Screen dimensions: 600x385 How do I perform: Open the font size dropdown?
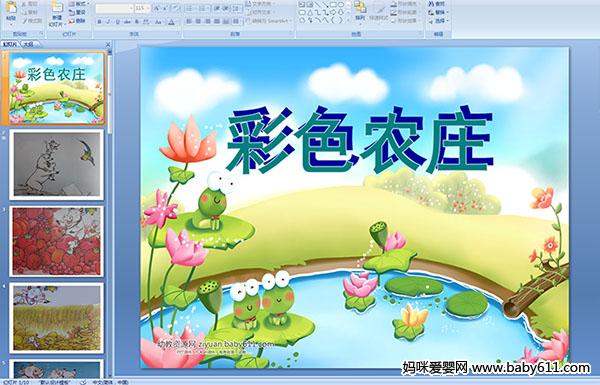[x=148, y=8]
